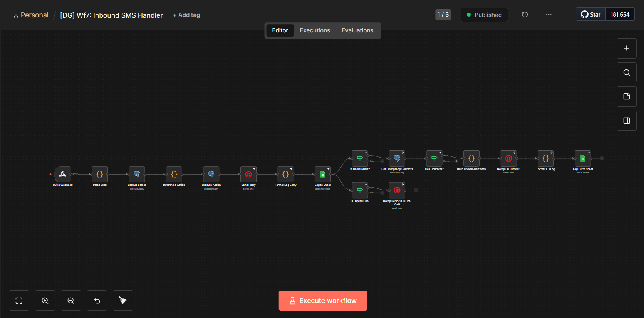The height and width of the screenshot is (318, 644).
Task: Select the Send Reply Twilio node
Action: tap(248, 174)
